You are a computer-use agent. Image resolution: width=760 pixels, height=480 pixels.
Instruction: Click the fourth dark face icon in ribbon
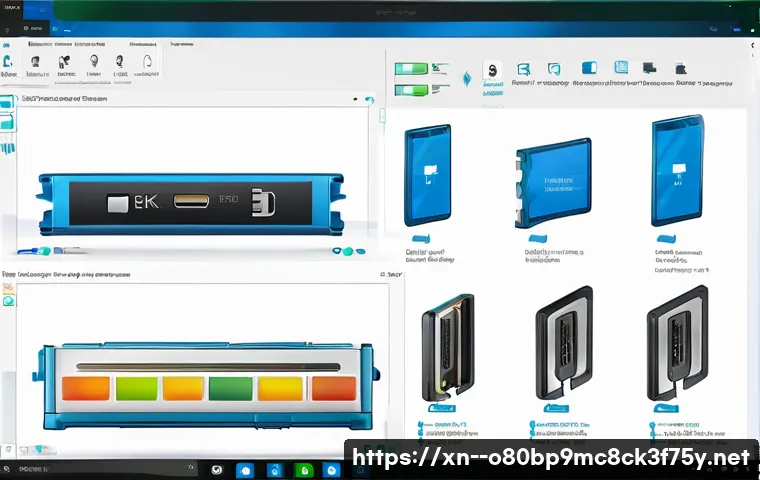coord(119,61)
